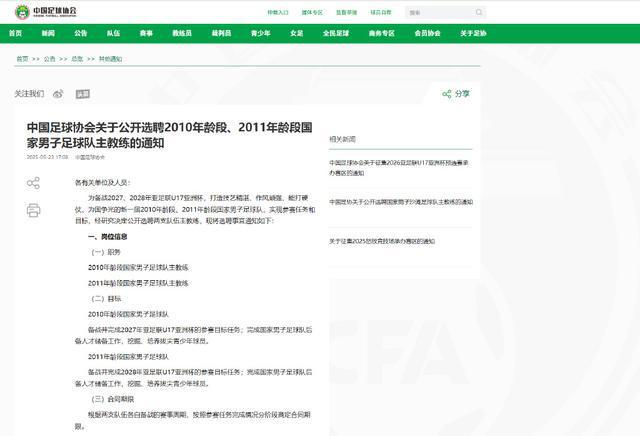Click the Douyin icon beside Weibo
Image resolution: width=640 pixels, height=436 pixels.
click(x=82, y=93)
